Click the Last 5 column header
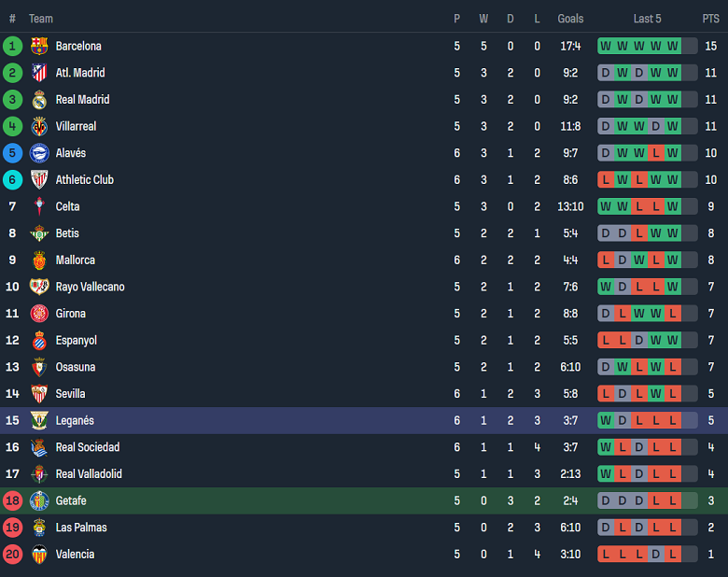Image resolution: width=728 pixels, height=577 pixels. click(648, 19)
